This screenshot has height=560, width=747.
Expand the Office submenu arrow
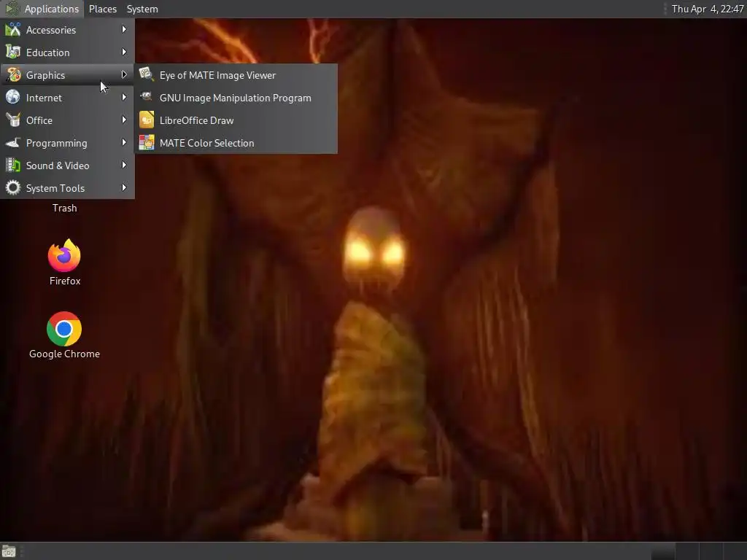[124, 120]
